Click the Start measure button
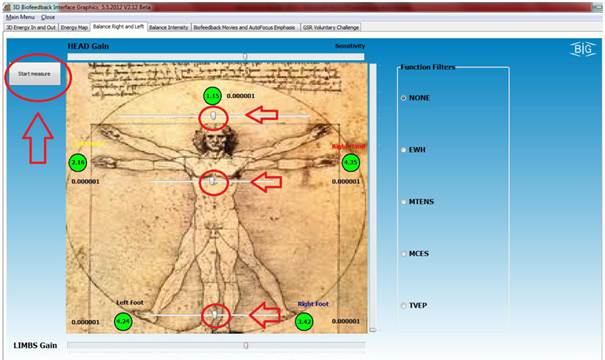605x360 pixels. (x=35, y=74)
